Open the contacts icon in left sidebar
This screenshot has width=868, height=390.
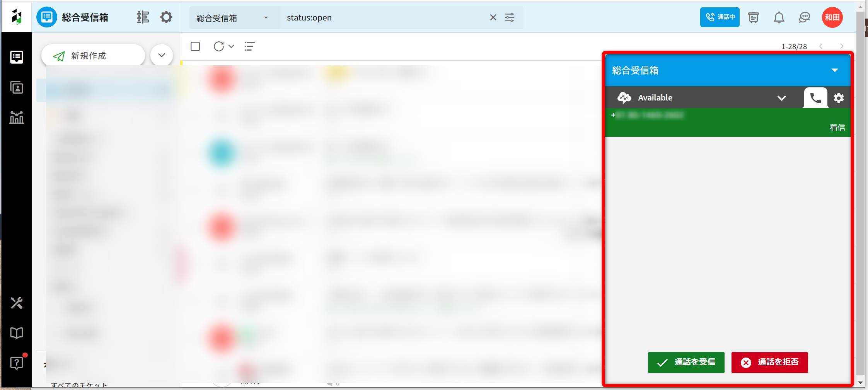coord(17,88)
